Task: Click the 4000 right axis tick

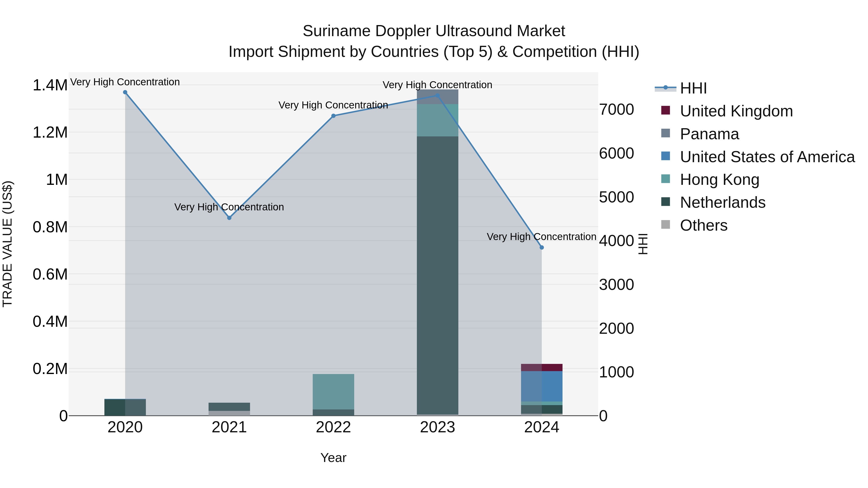Action: point(616,241)
